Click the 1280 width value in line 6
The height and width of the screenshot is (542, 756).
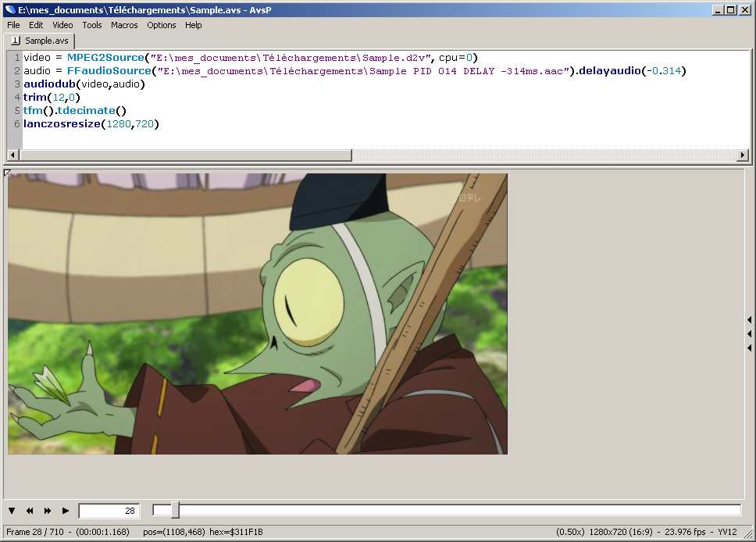pos(119,124)
